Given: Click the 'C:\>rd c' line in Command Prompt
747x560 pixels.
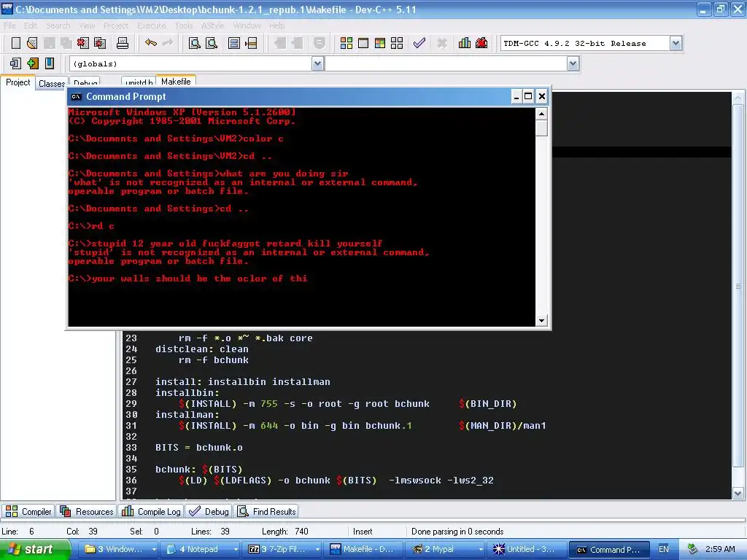Looking at the screenshot, I should coord(91,226).
